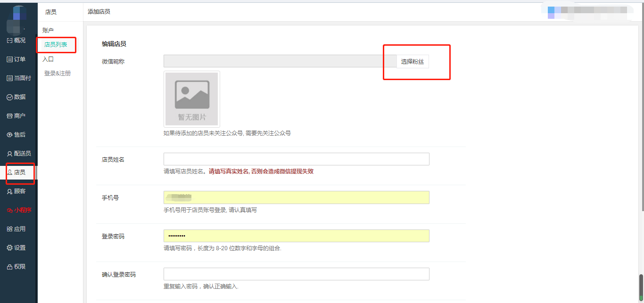Open 概况 overview in sidebar
Image resolution: width=644 pixels, height=303 pixels.
[17, 41]
